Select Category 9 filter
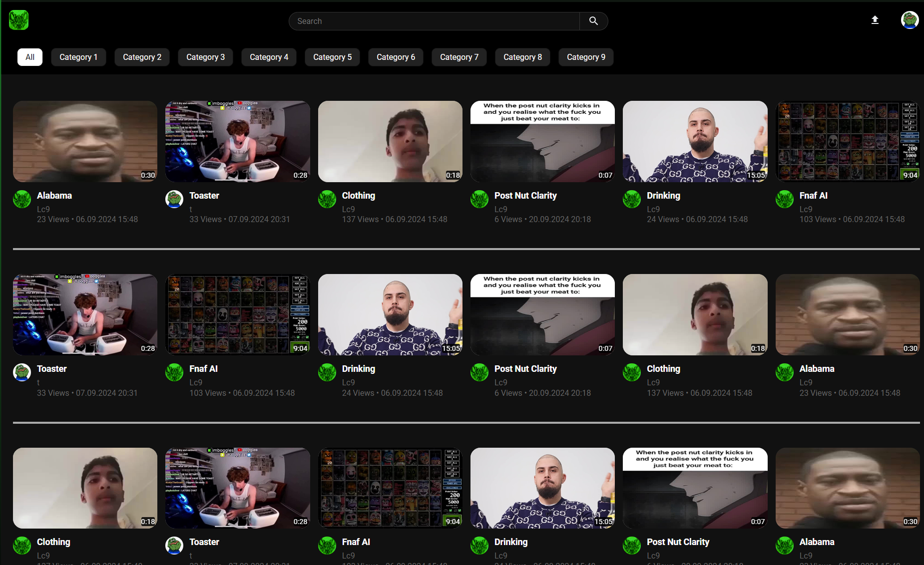This screenshot has width=924, height=565. point(586,57)
